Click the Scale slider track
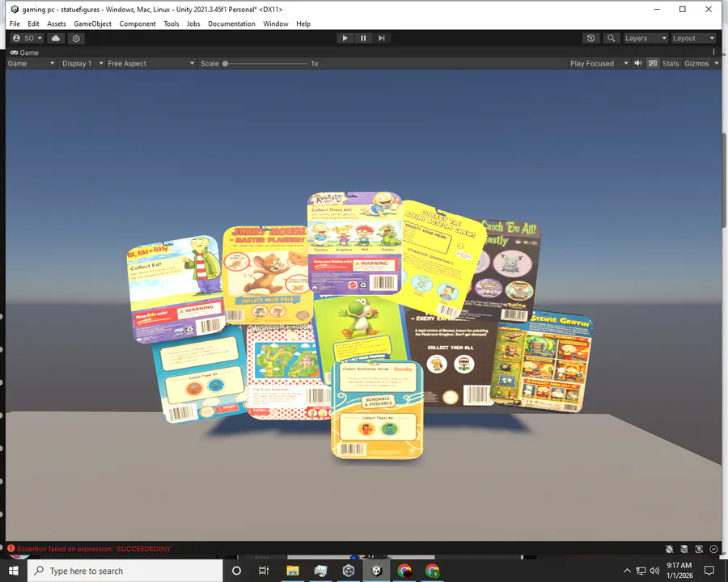Viewport: 728px width, 582px height. [265, 64]
